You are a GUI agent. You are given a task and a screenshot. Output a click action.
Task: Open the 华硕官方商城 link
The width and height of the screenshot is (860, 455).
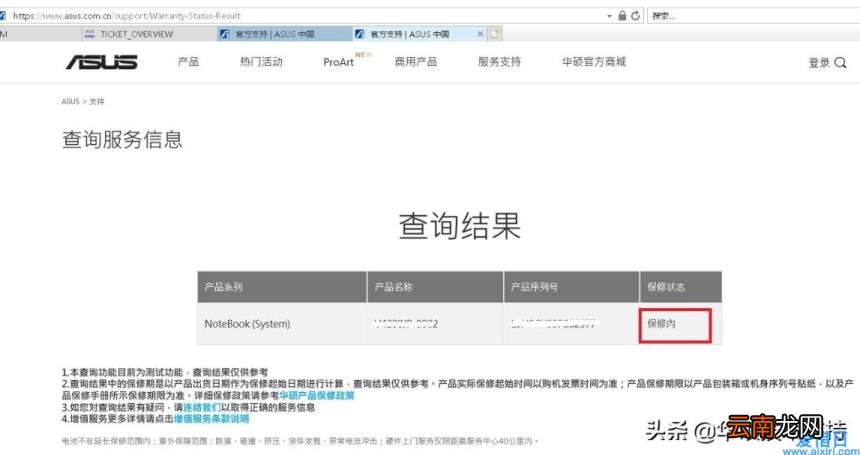pos(593,62)
